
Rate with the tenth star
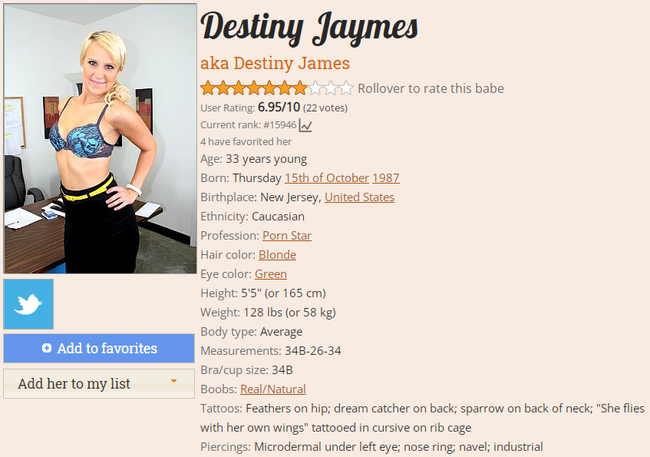coord(346,88)
